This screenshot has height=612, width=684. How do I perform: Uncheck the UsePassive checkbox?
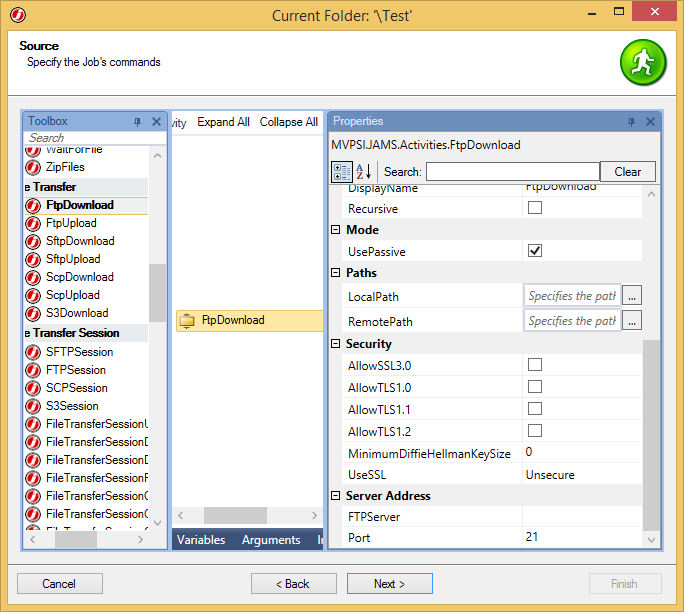[535, 251]
